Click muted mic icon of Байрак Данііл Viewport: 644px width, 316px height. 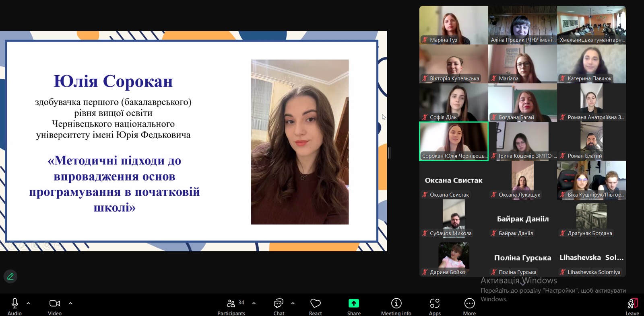point(493,233)
